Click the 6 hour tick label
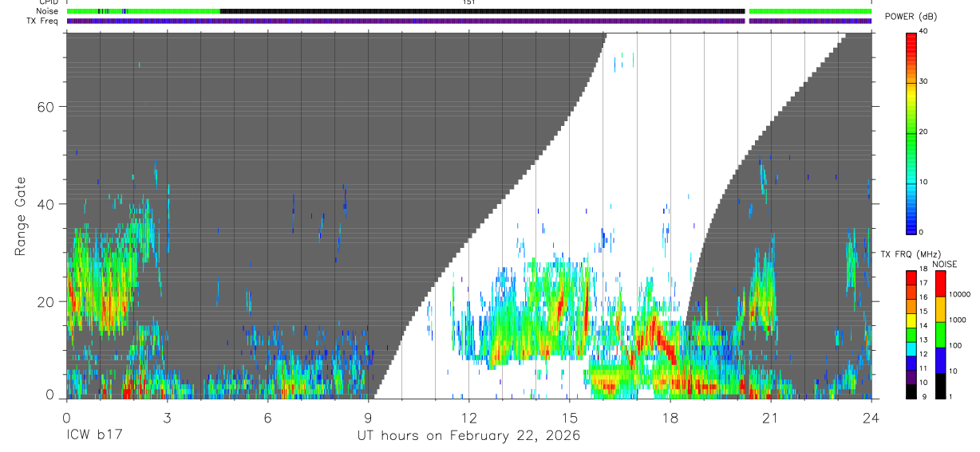The width and height of the screenshot is (980, 452). (x=267, y=417)
